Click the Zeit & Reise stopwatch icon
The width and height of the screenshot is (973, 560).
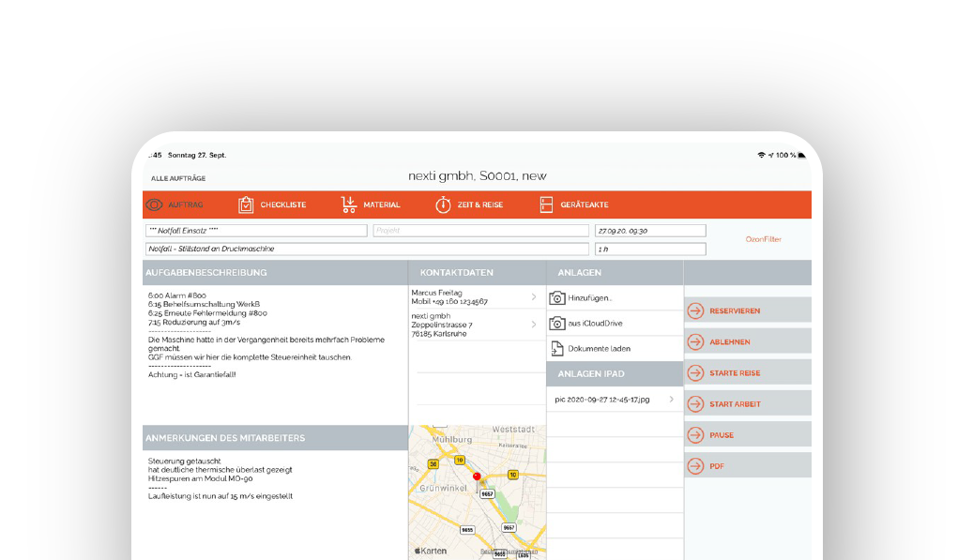(443, 204)
